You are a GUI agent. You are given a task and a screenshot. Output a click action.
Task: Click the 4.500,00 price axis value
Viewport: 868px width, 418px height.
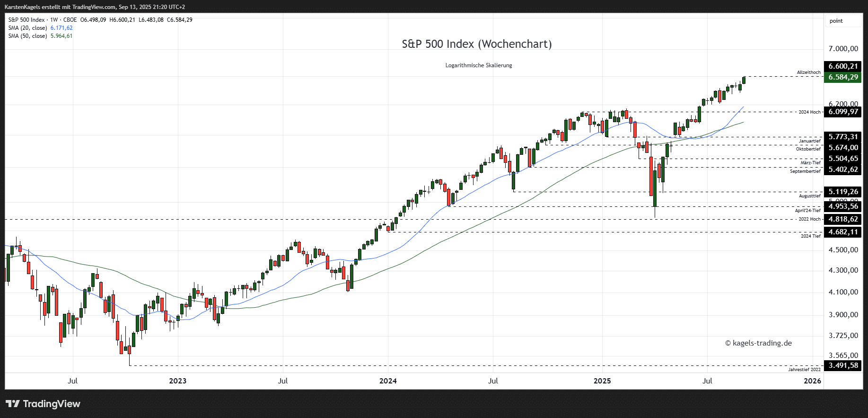[x=843, y=250]
